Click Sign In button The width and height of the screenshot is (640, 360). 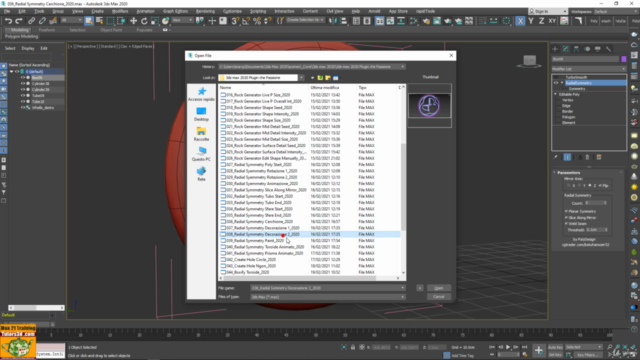point(547,11)
